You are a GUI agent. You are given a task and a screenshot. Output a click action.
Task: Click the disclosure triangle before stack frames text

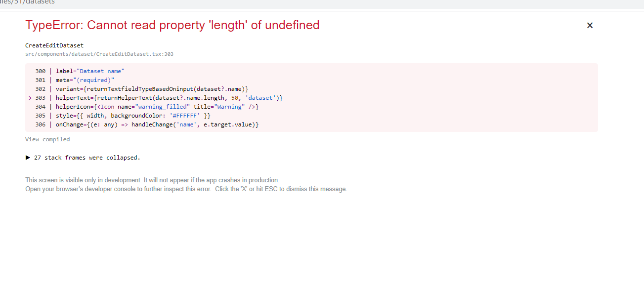tap(28, 158)
